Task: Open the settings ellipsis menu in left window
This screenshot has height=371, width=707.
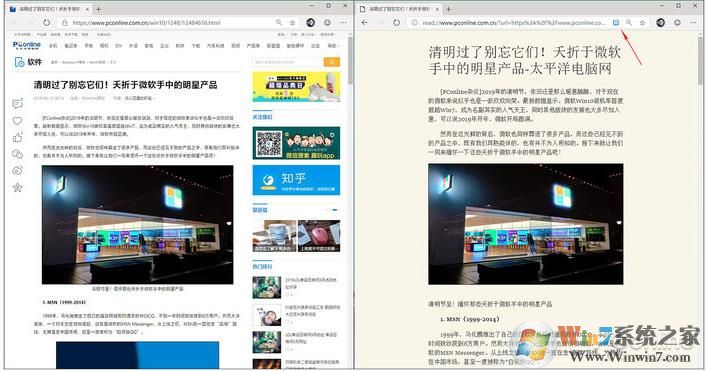Action: [x=344, y=23]
